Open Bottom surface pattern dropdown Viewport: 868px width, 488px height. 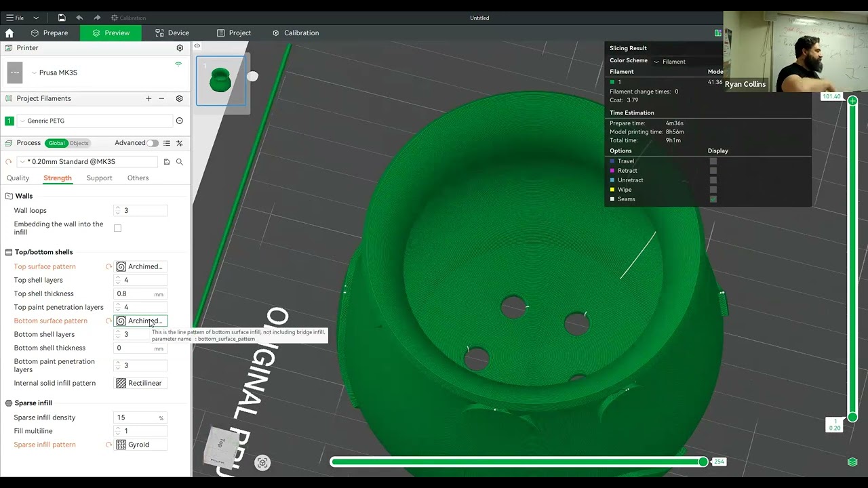click(x=140, y=321)
